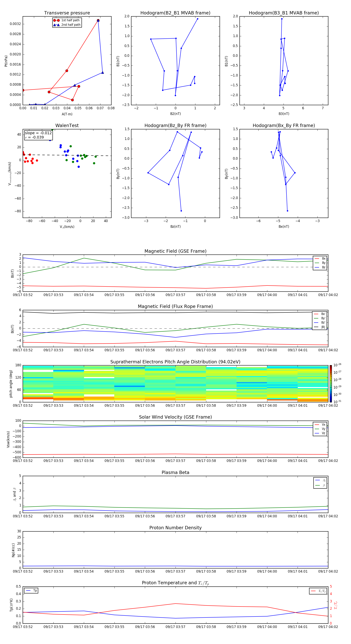Screen dimensions: 351x644
Task: Click the 'V_A(km/s)' axis label
Action: tap(67, 227)
